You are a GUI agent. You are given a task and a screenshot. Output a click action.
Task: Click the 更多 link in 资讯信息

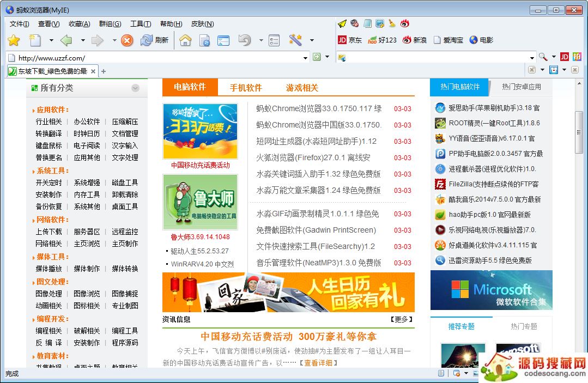[x=401, y=319]
